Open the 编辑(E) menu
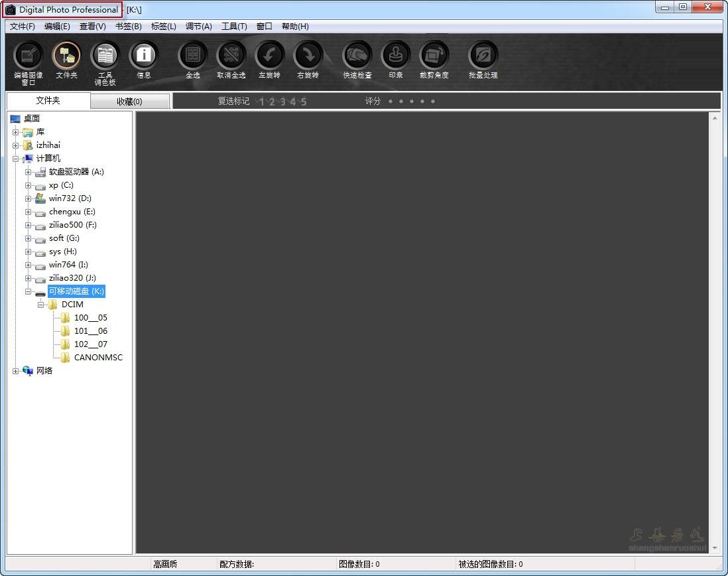This screenshot has width=728, height=576. pyautogui.click(x=57, y=27)
